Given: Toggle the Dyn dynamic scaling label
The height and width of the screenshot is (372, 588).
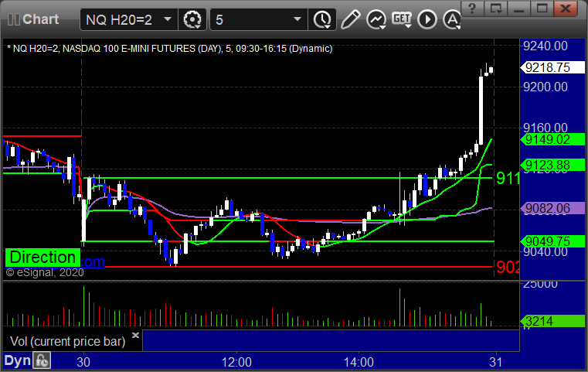Looking at the screenshot, I should pyautogui.click(x=17, y=360).
